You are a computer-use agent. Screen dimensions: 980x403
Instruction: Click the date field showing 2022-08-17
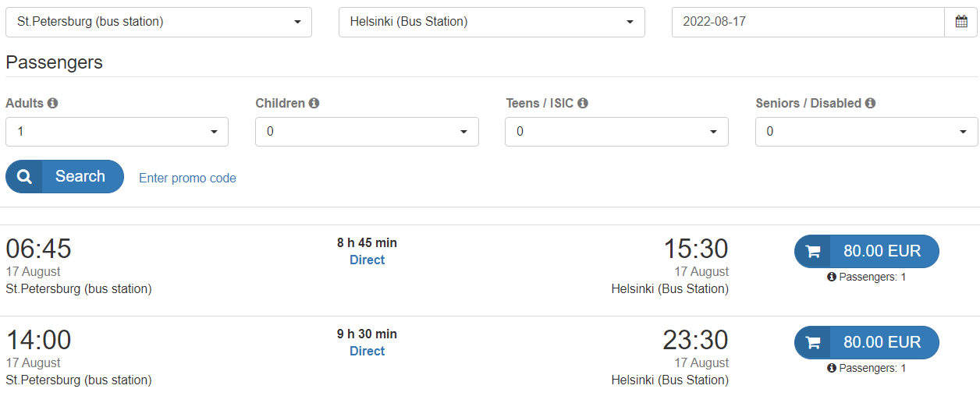[808, 22]
